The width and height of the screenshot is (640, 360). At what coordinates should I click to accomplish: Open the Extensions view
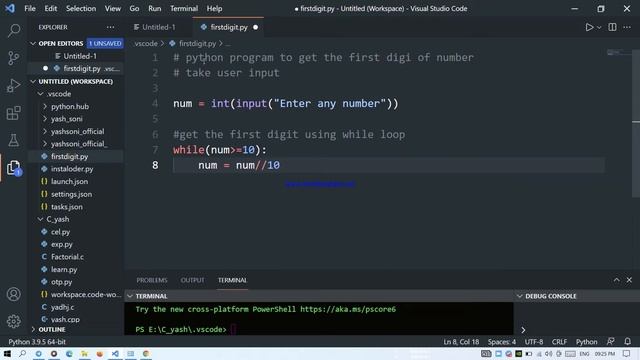click(13, 113)
